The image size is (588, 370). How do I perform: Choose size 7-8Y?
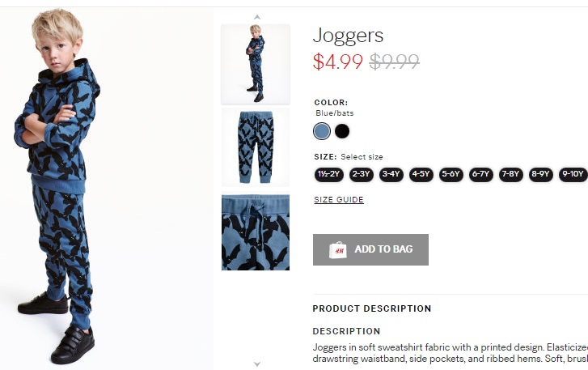point(510,175)
